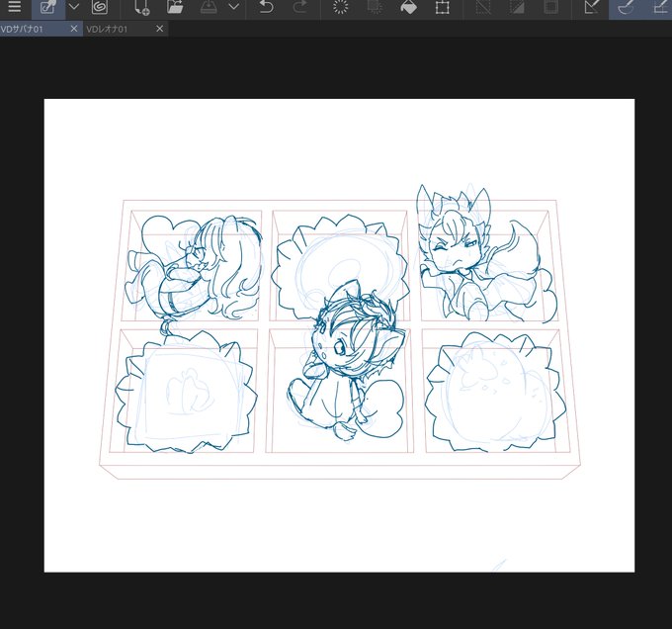
Task: Toggle Snap to Ruler
Action: [592, 7]
